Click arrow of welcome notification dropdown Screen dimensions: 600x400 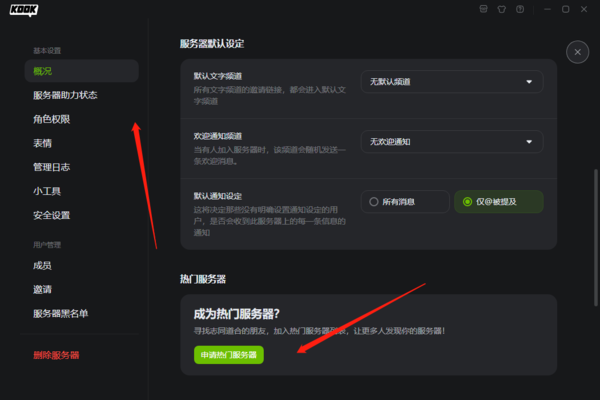click(x=529, y=142)
